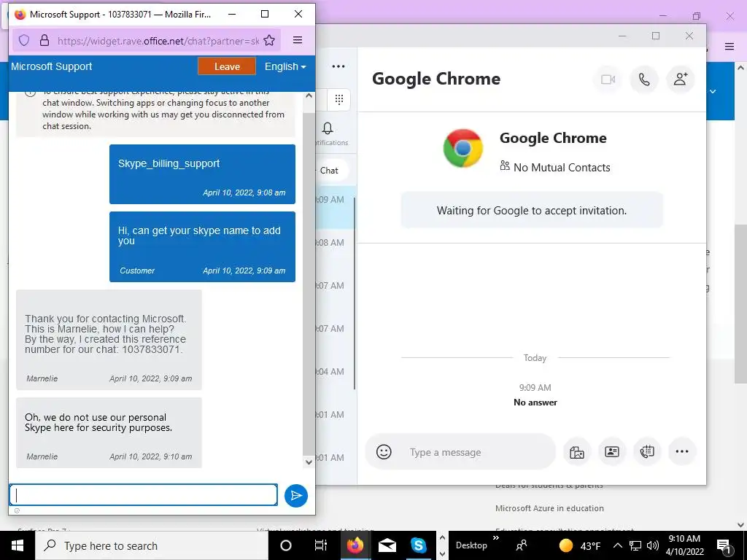Click the Firefox taskbar icon

tap(355, 545)
